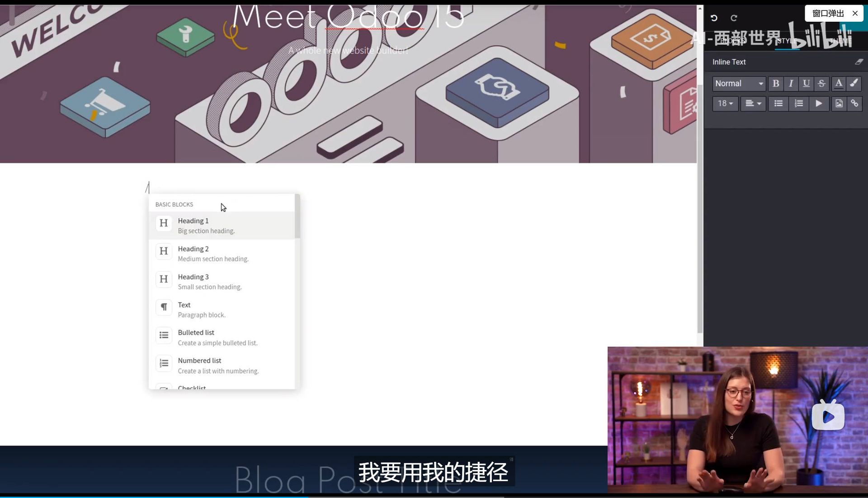Switch to the THEME tab
Viewport: 868px width, 498px height.
click(x=840, y=41)
